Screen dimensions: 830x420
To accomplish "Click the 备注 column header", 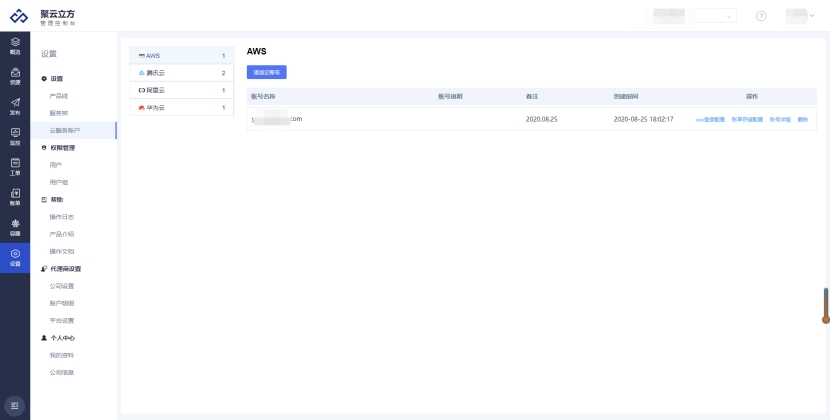I will click(532, 96).
